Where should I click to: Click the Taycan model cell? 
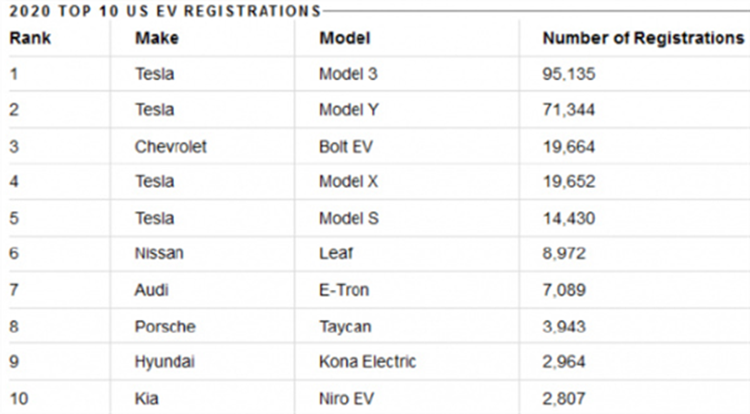(345, 326)
